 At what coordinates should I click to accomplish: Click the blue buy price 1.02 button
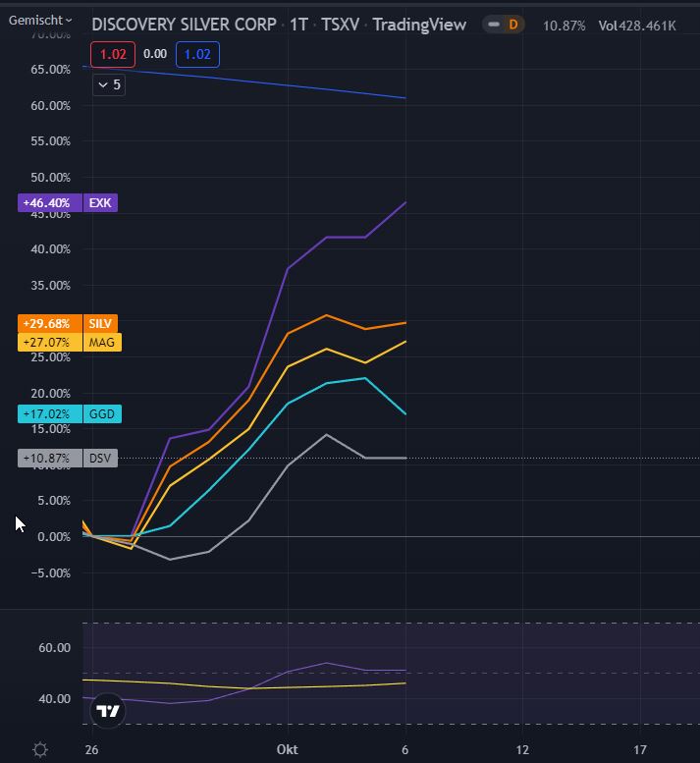[x=197, y=55]
